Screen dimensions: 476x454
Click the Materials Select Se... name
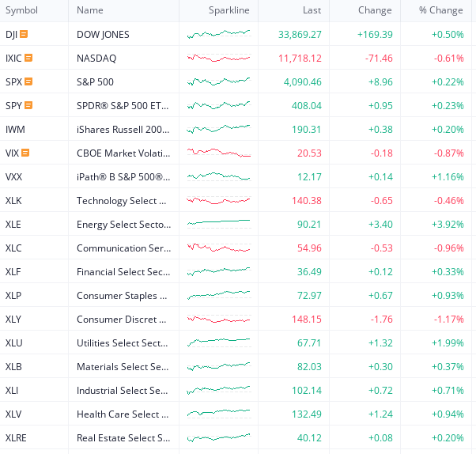click(x=123, y=366)
